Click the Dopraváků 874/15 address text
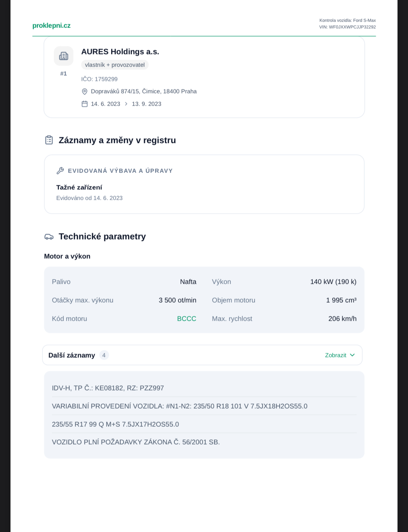Screen dimensions: 408x532 [x=144, y=91]
